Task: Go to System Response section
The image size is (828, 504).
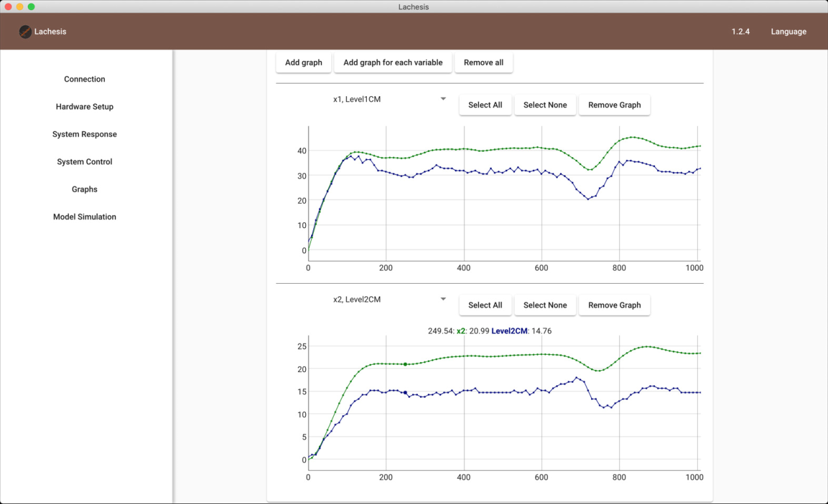Action: 84,134
